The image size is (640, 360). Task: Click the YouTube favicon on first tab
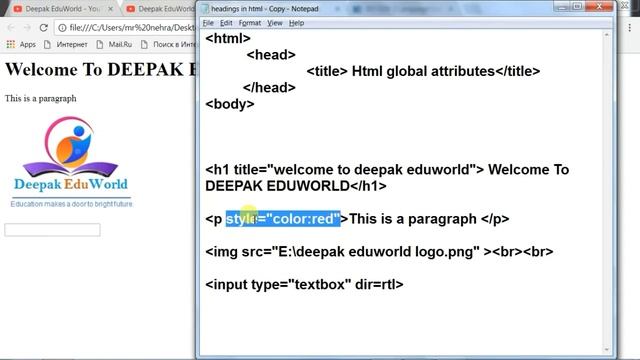click(18, 9)
